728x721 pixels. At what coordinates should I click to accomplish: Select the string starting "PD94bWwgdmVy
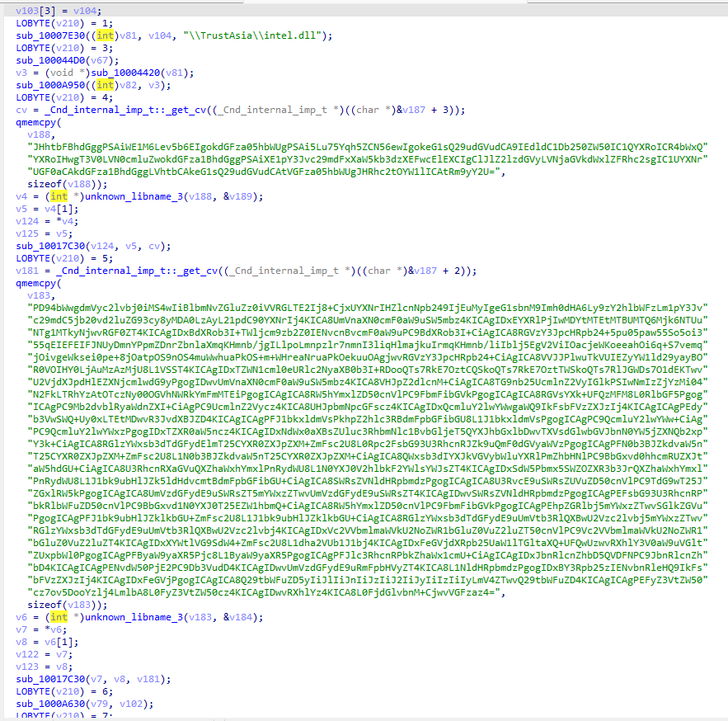click(x=367, y=308)
